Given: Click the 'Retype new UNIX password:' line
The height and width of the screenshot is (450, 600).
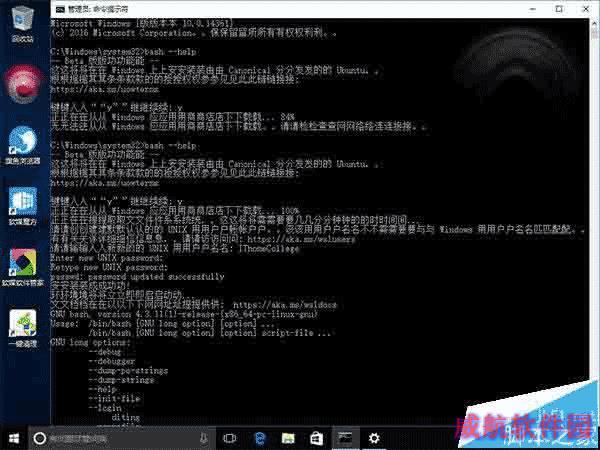Looking at the screenshot, I should coord(109,267).
